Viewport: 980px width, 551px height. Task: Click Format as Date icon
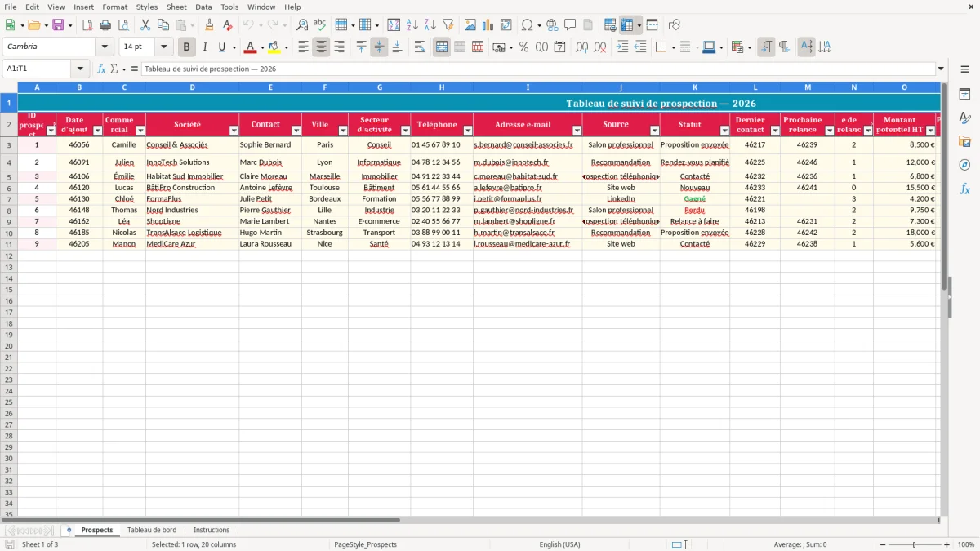[x=560, y=47]
